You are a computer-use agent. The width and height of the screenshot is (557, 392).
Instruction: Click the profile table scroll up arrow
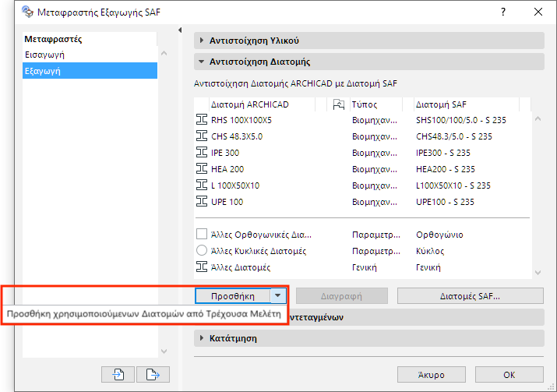coord(538,119)
